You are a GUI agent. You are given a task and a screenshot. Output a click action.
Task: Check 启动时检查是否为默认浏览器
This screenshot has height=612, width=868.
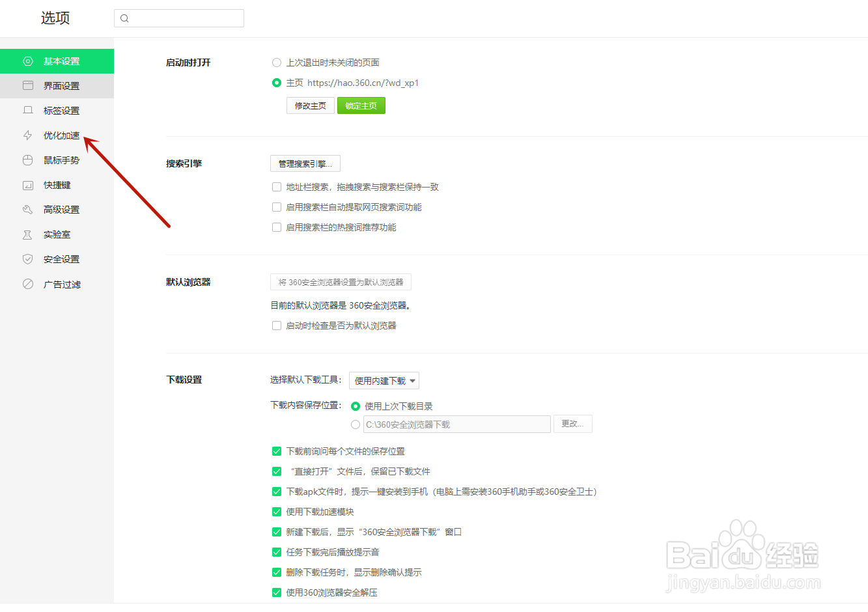[277, 326]
